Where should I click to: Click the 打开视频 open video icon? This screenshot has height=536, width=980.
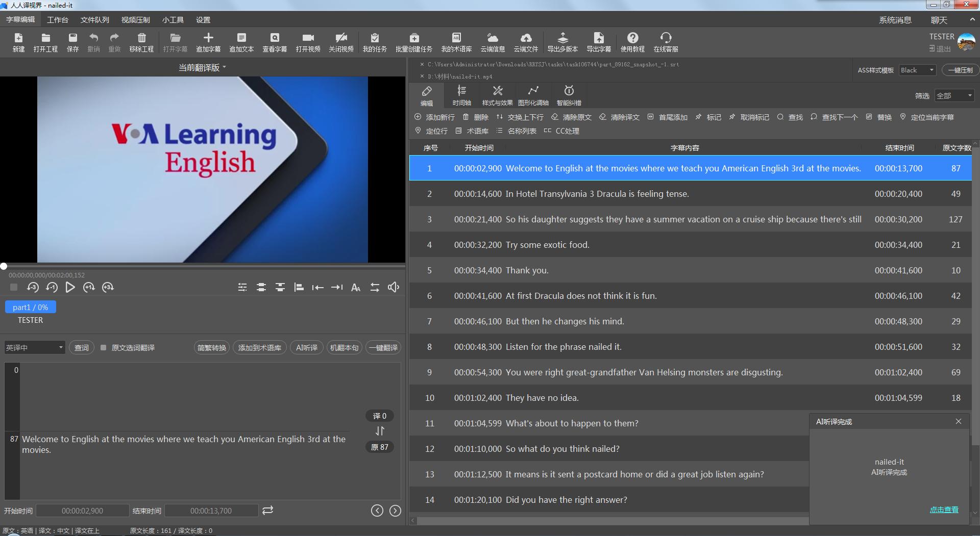(308, 42)
